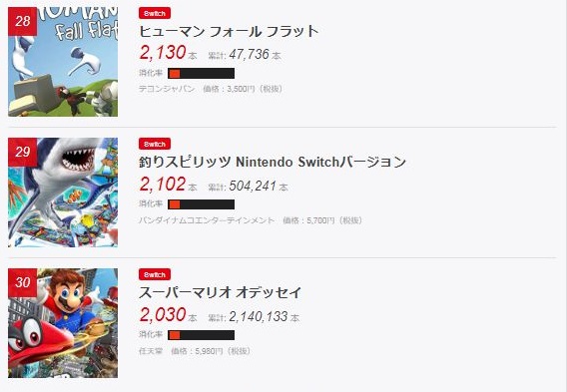Click the Switch tag above ヒューマン フォール フラット
The image size is (567, 392).
click(x=155, y=13)
